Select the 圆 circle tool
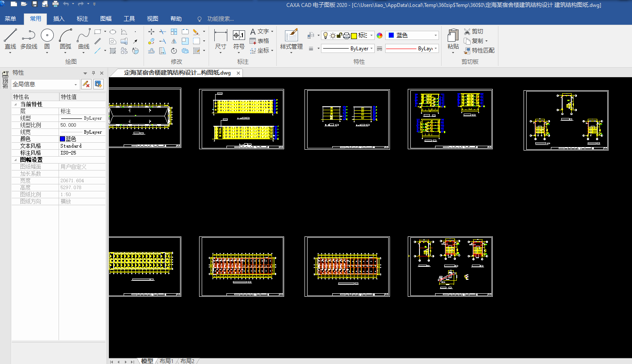 coord(47,39)
